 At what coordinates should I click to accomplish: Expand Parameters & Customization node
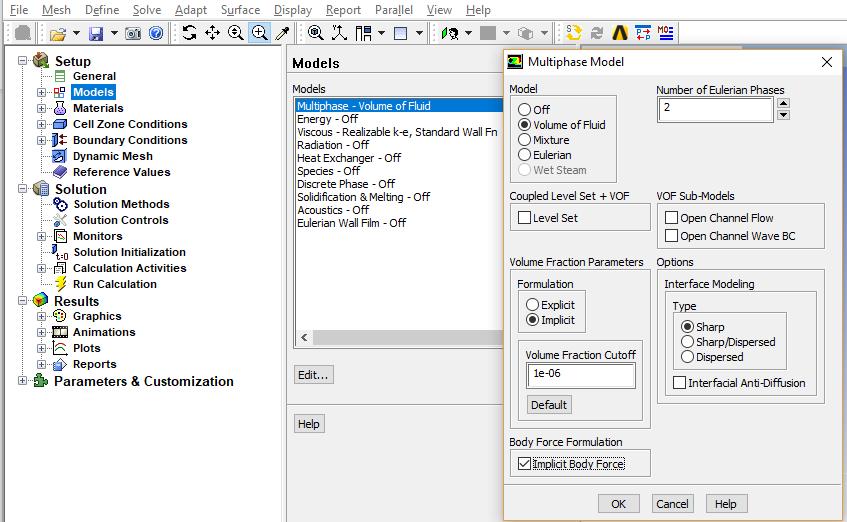click(x=22, y=380)
